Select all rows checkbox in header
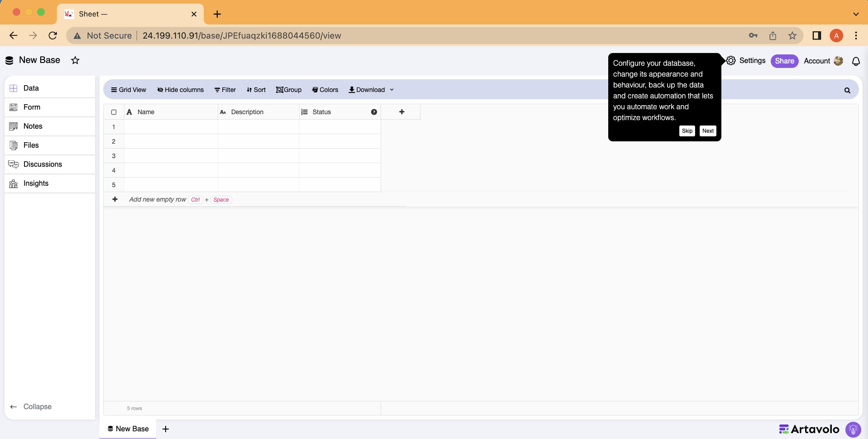Image resolution: width=868 pixels, height=439 pixels. point(114,112)
